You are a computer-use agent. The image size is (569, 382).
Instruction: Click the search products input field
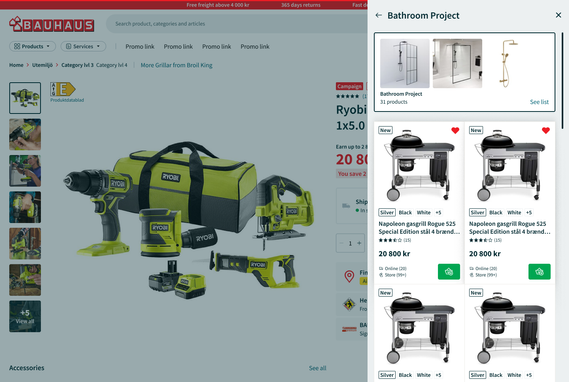(x=236, y=24)
